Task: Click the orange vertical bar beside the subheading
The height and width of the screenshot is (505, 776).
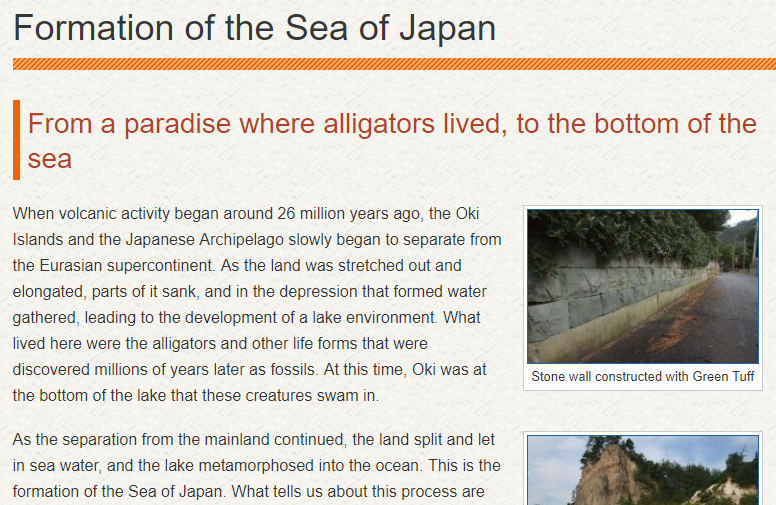Action: click(16, 140)
